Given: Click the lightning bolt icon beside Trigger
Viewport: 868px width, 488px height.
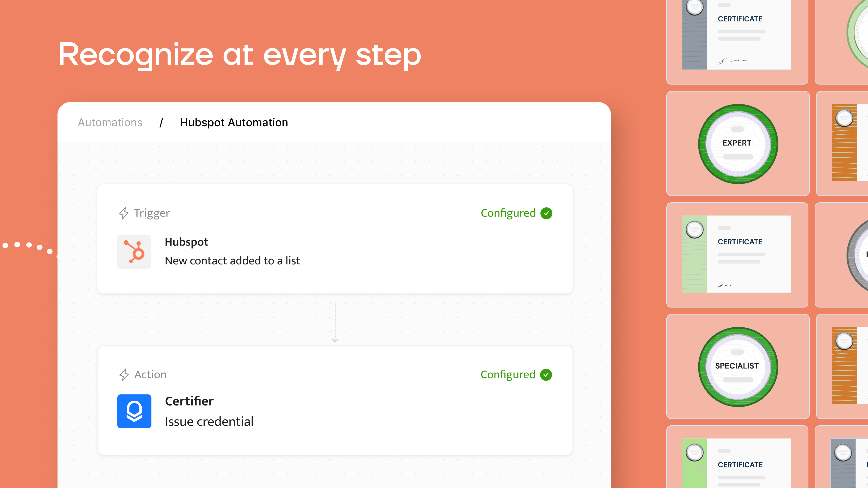Looking at the screenshot, I should click(124, 213).
